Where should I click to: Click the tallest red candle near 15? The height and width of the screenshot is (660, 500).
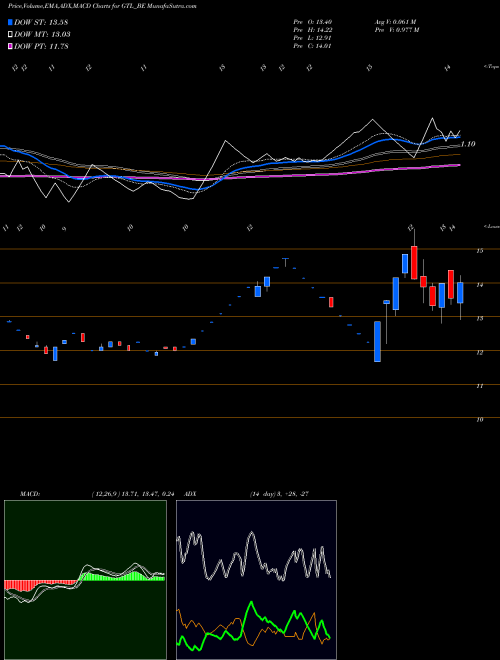click(414, 263)
